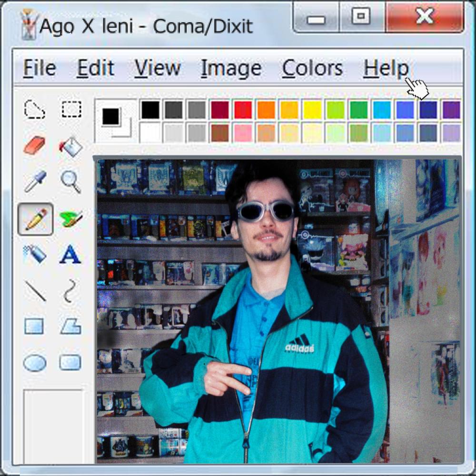
Task: Pick the green swatch
Action: coord(359,109)
